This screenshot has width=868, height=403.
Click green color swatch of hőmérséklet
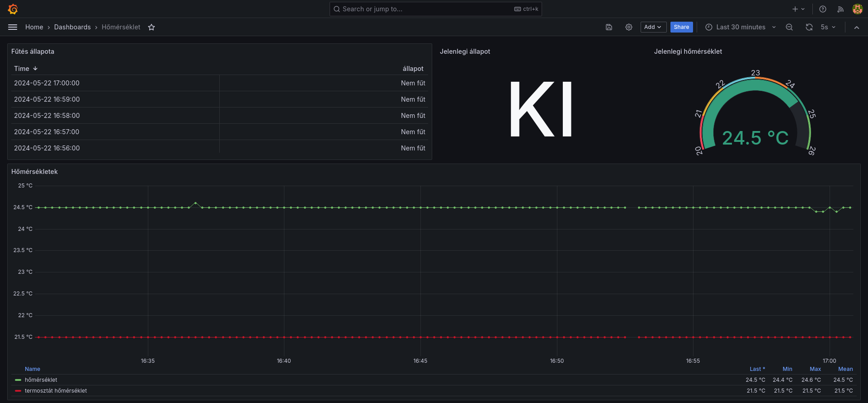(x=18, y=380)
